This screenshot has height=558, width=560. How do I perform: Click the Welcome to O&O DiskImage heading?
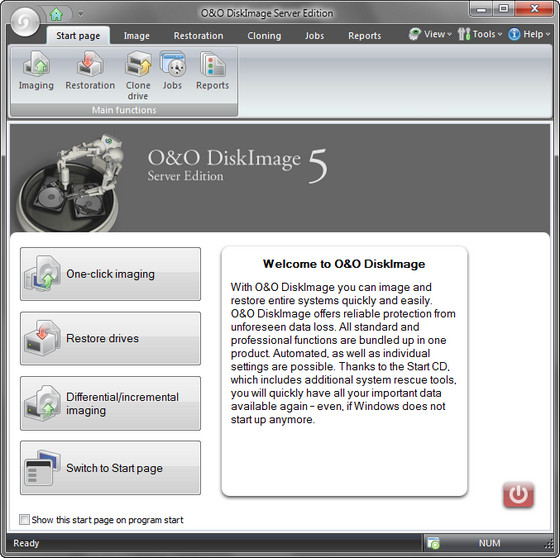click(x=344, y=264)
